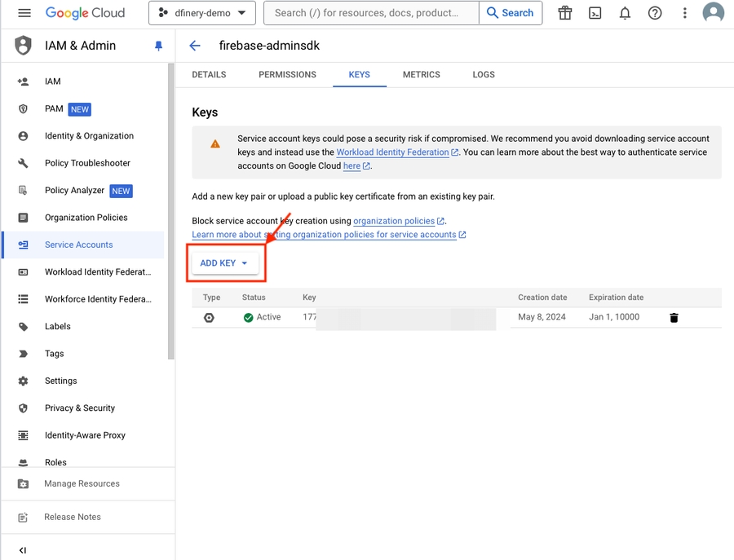Click the back arrow next to firebase-adminsdk

tap(194, 46)
